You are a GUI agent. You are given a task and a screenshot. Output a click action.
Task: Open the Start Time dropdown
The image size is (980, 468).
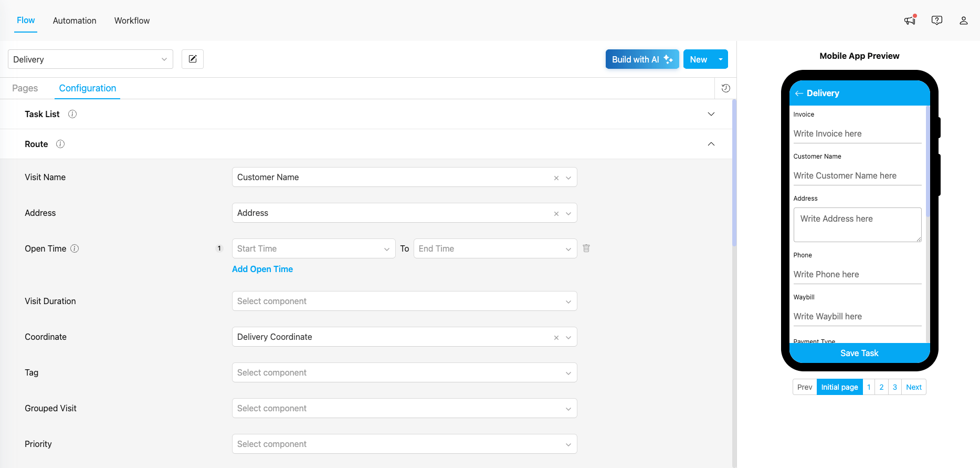tap(313, 248)
